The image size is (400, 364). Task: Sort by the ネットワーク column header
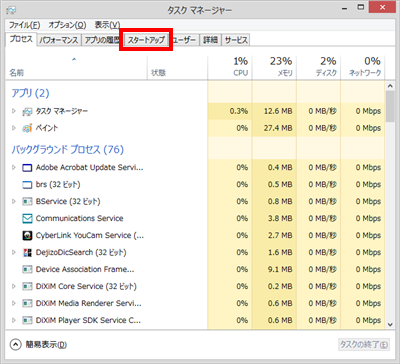pos(363,68)
